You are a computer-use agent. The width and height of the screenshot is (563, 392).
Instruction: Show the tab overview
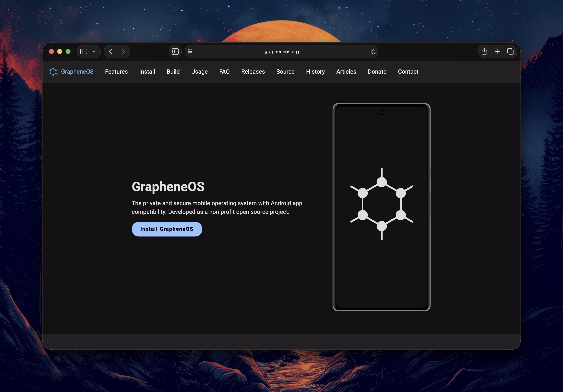point(510,51)
